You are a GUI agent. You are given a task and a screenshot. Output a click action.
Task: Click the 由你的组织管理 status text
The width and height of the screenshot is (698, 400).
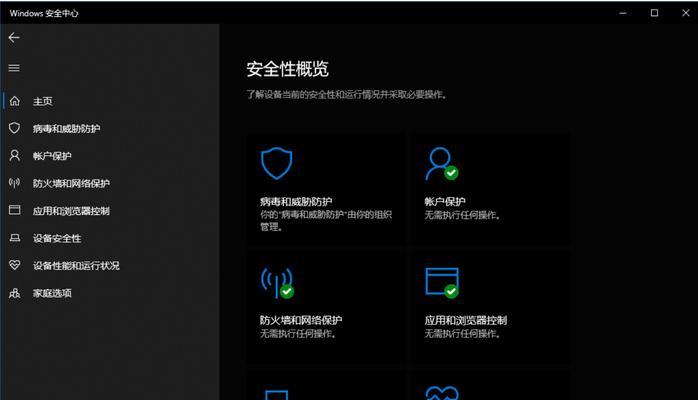point(326,221)
